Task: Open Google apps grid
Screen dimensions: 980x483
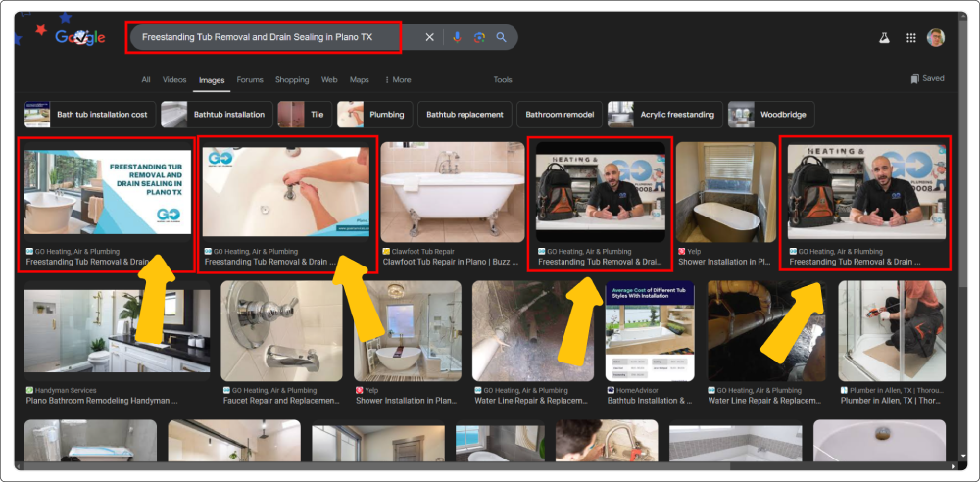Action: 910,38
